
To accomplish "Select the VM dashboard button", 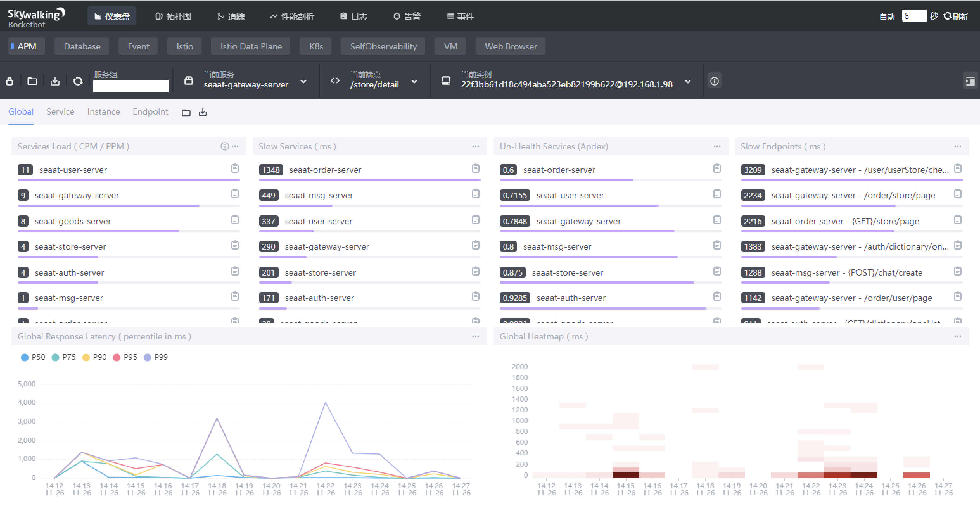I will [450, 47].
